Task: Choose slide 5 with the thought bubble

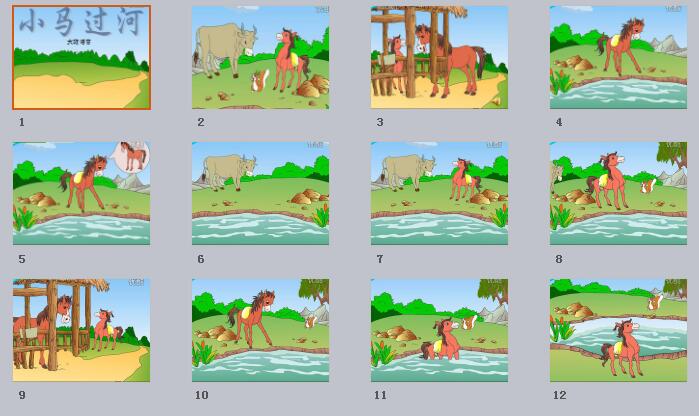Action: [x=82, y=194]
